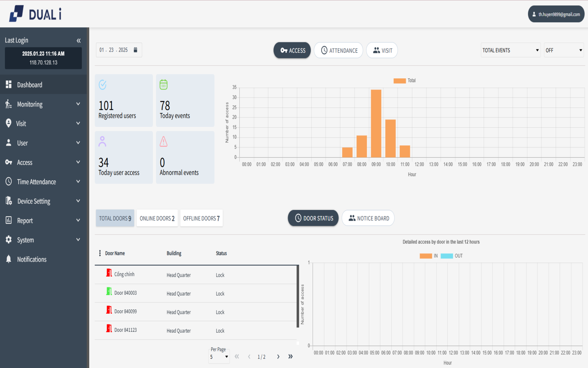The width and height of the screenshot is (588, 368).
Task: Click the Monitoring walking person icon
Action: click(x=8, y=104)
